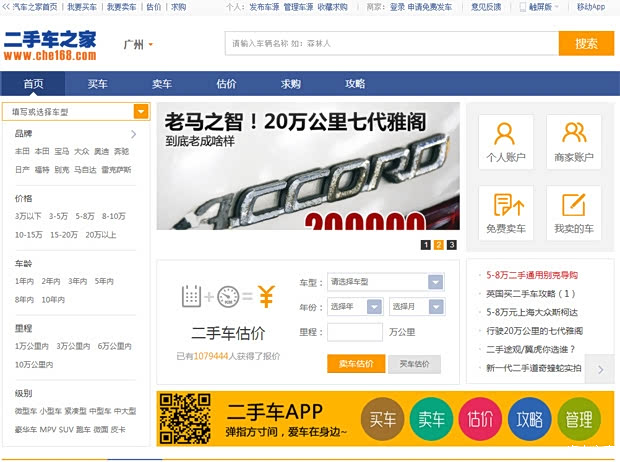The image size is (620, 462).
Task: Select the 攻略 nav tab
Action: tap(355, 84)
